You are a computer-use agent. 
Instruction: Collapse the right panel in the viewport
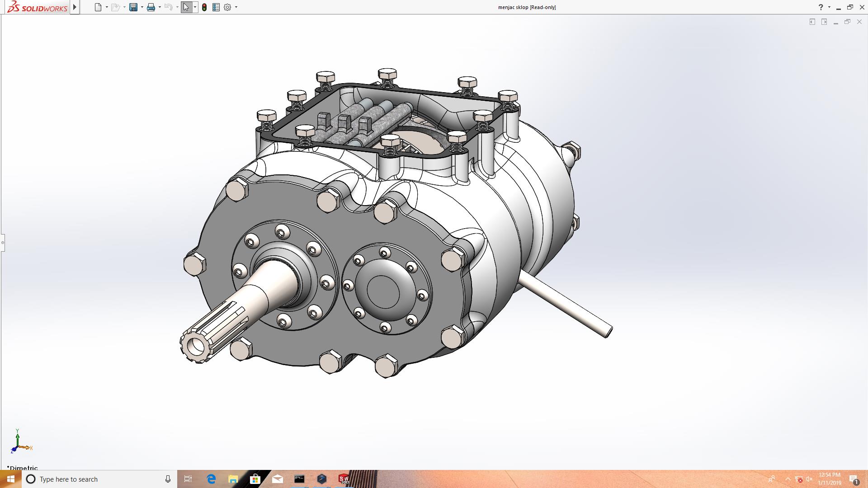tap(824, 22)
